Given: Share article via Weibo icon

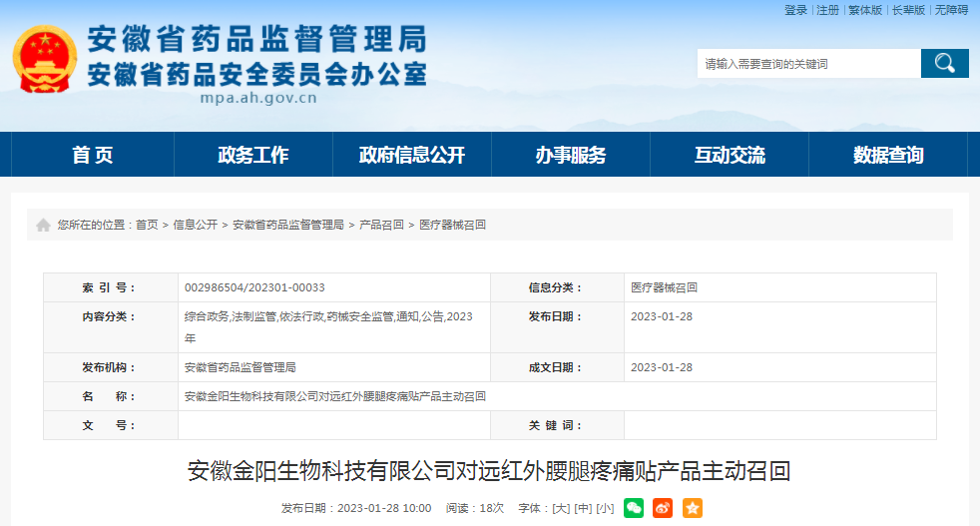Looking at the screenshot, I should pos(663,508).
